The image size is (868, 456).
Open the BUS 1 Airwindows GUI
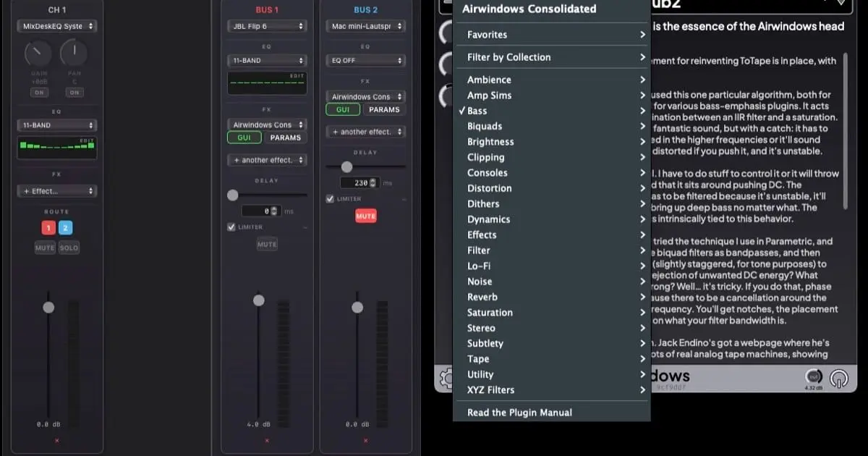(x=244, y=138)
